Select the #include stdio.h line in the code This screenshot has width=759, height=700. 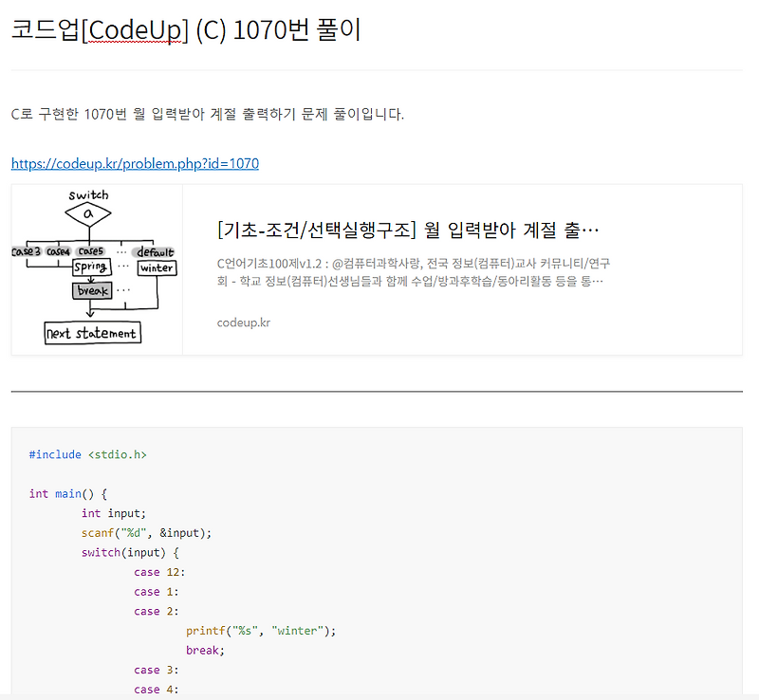[87, 454]
